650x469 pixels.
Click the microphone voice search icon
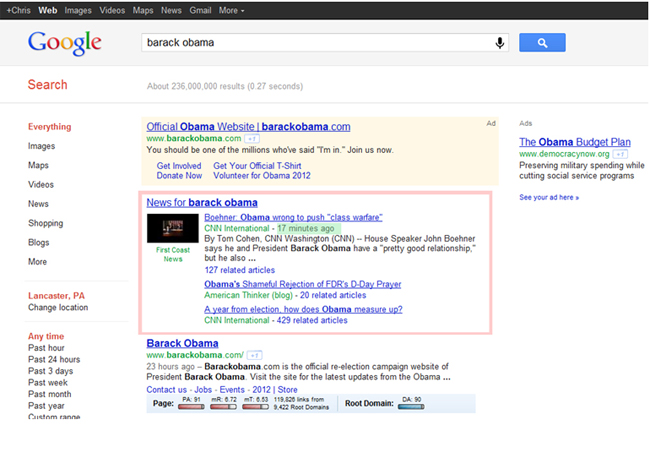[500, 43]
